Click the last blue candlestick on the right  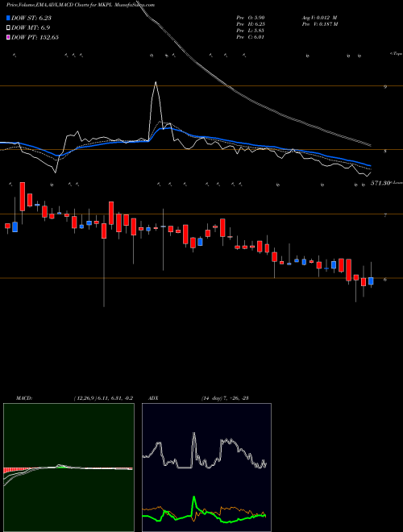371,281
